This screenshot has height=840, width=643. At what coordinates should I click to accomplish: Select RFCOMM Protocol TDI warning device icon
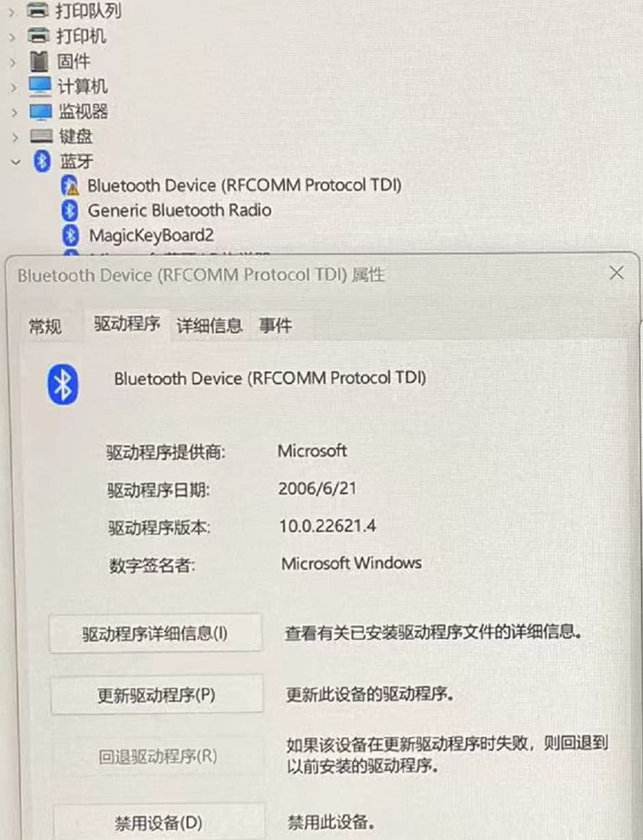70,185
